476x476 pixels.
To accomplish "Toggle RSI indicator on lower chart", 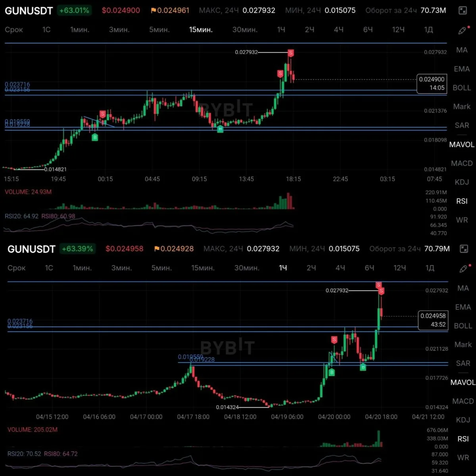I will [463, 439].
